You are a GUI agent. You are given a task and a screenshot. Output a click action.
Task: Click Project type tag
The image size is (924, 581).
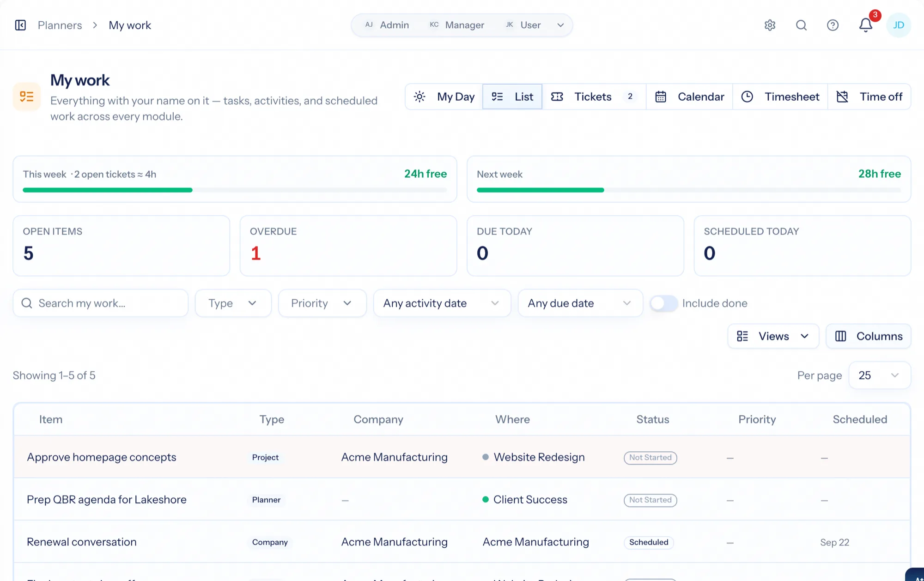click(265, 457)
